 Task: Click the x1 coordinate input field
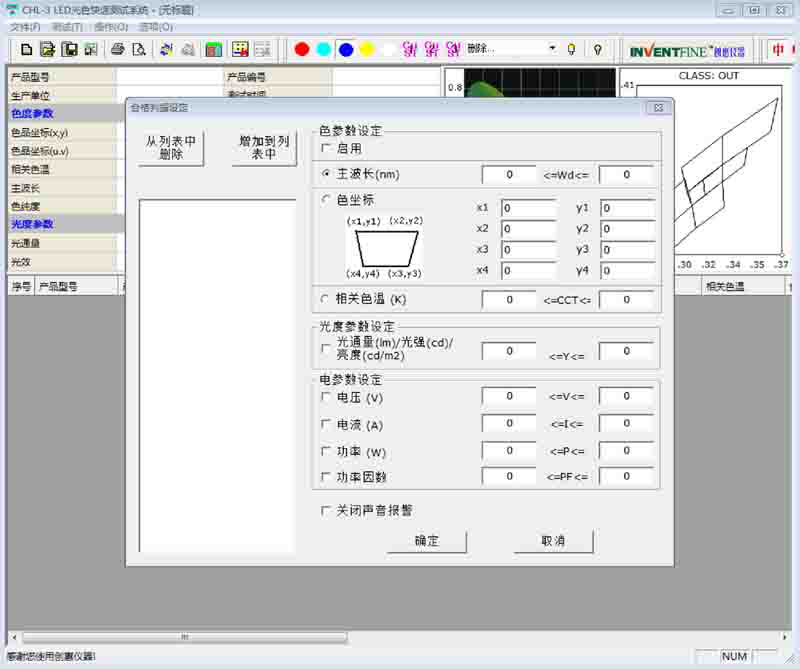pos(528,208)
